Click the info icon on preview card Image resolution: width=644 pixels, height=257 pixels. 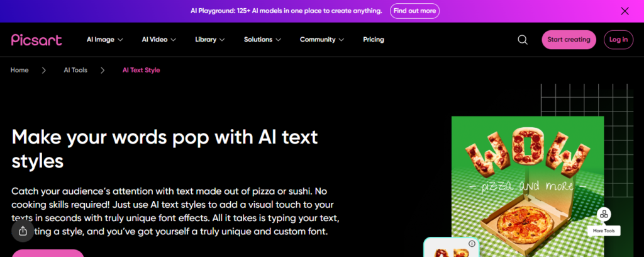pyautogui.click(x=472, y=243)
